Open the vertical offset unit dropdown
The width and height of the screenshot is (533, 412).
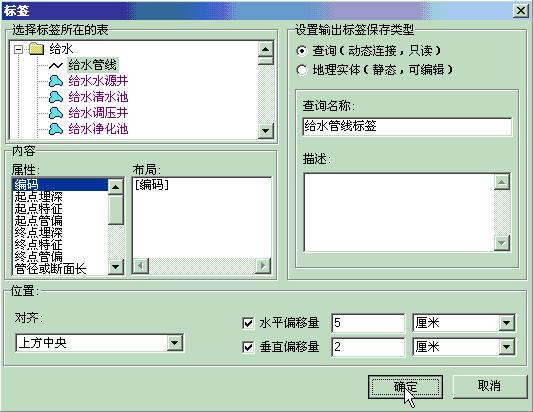tap(506, 347)
